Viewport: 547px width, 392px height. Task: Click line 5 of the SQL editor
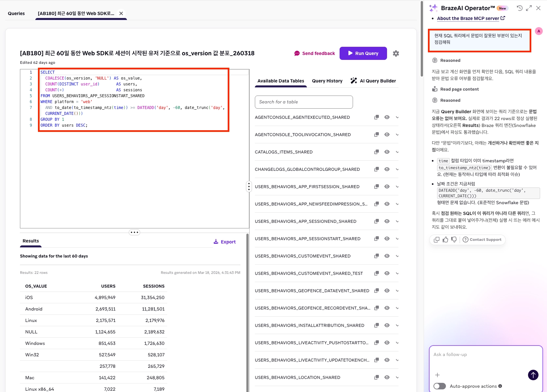tap(93, 96)
